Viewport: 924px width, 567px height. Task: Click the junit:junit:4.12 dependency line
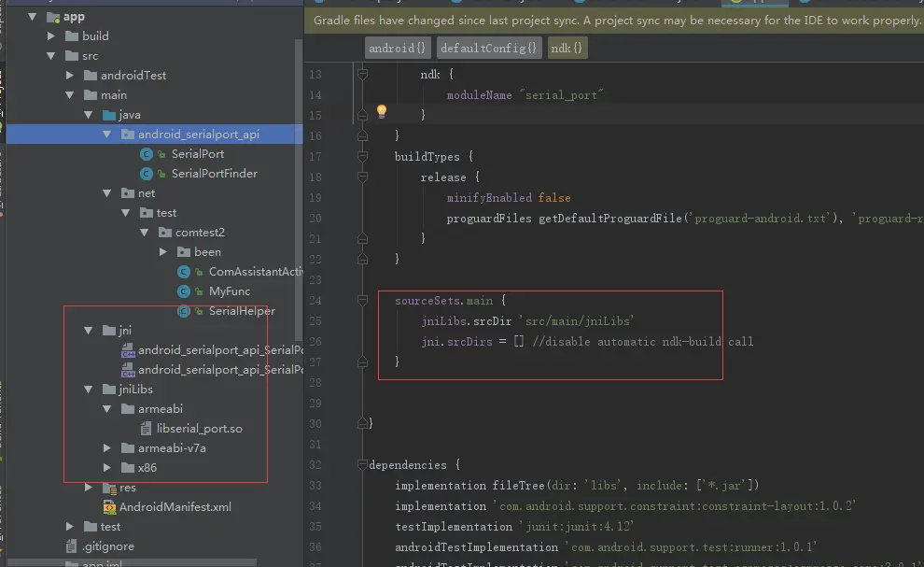(514, 526)
